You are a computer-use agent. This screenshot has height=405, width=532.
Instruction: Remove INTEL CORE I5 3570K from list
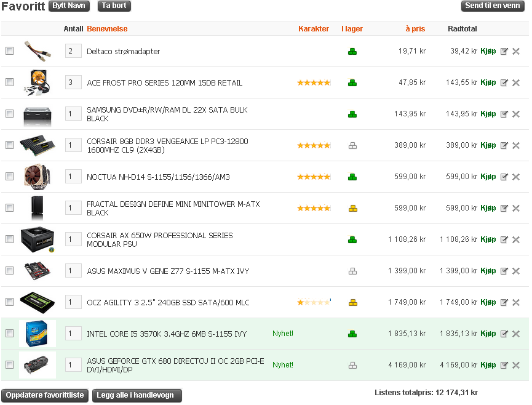coord(516,334)
